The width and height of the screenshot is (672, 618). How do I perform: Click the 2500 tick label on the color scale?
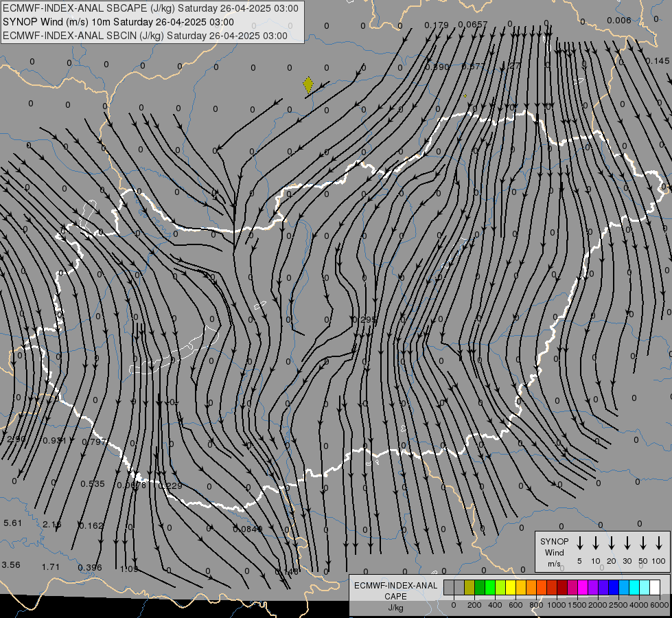[x=618, y=605]
